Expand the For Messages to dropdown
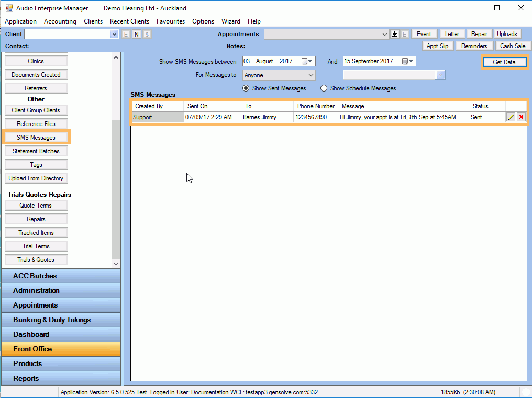The width and height of the screenshot is (532, 398). (x=311, y=75)
